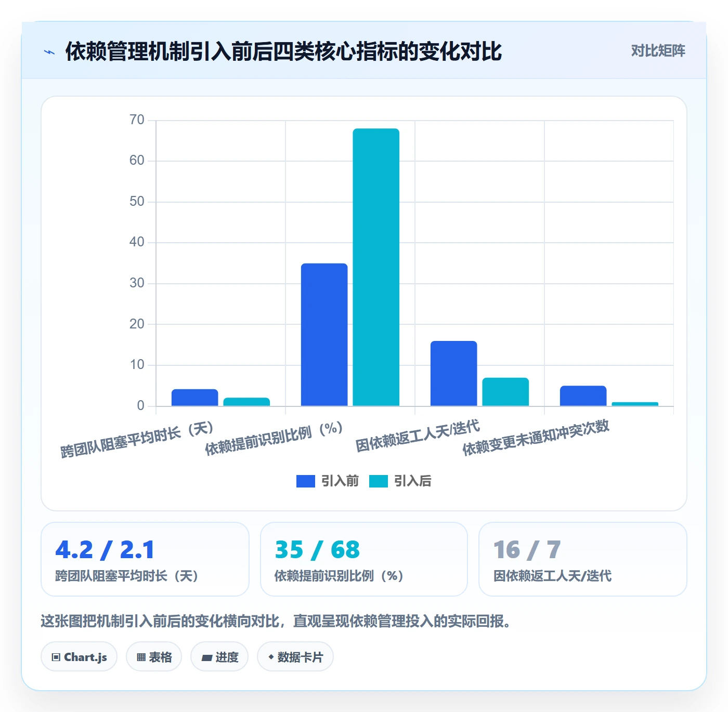Click the axis label 依赖提前识别比例（%）

point(274,439)
